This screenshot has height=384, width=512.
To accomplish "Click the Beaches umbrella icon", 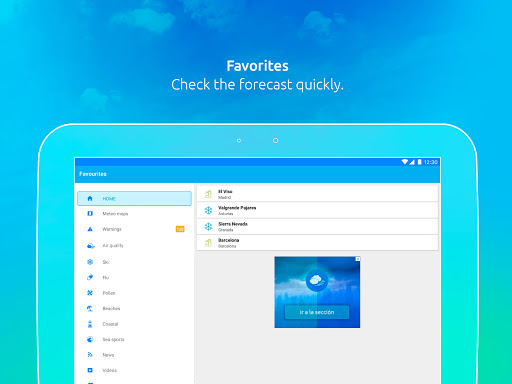I will tap(90, 308).
